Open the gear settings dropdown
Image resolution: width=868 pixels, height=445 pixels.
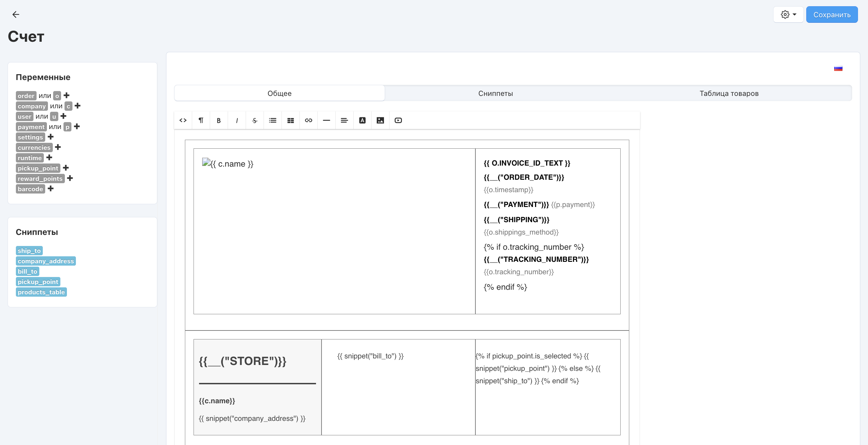tap(788, 14)
